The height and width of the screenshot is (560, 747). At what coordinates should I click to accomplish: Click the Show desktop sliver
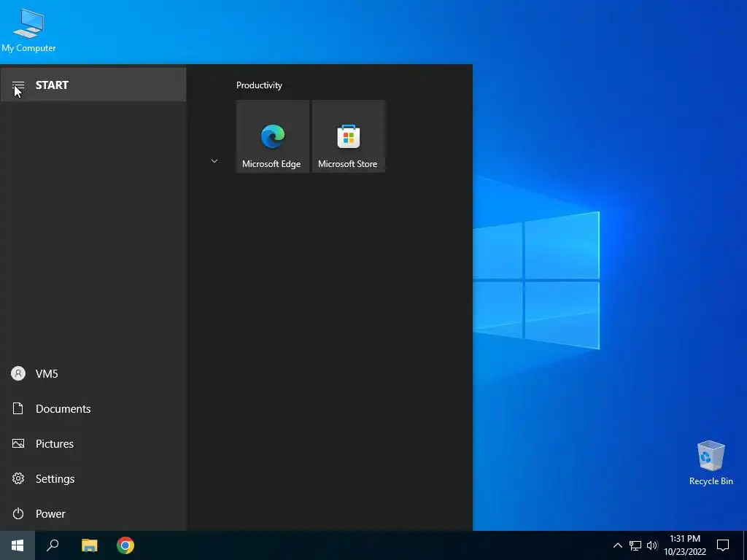[745, 545]
